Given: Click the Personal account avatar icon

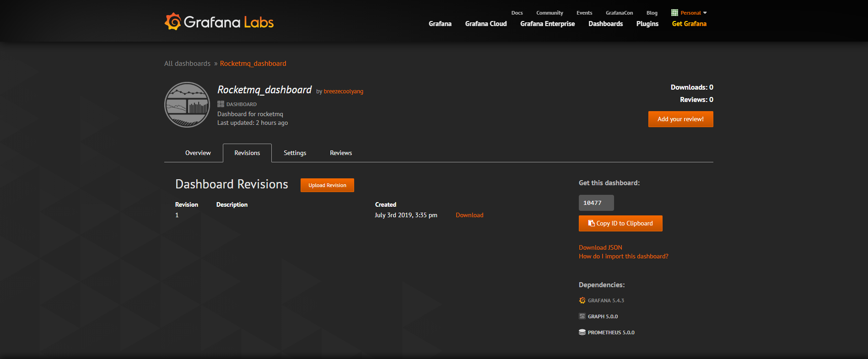Looking at the screenshot, I should (x=674, y=13).
